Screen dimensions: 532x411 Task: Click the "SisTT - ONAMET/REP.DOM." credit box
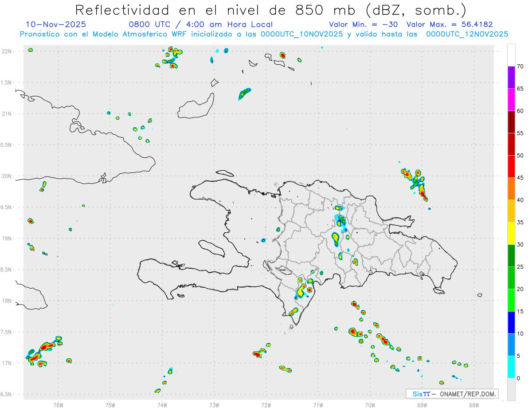[x=452, y=394]
